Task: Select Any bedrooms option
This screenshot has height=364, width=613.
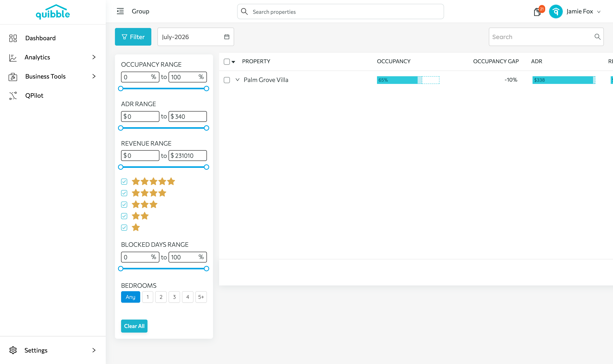Action: tap(130, 297)
